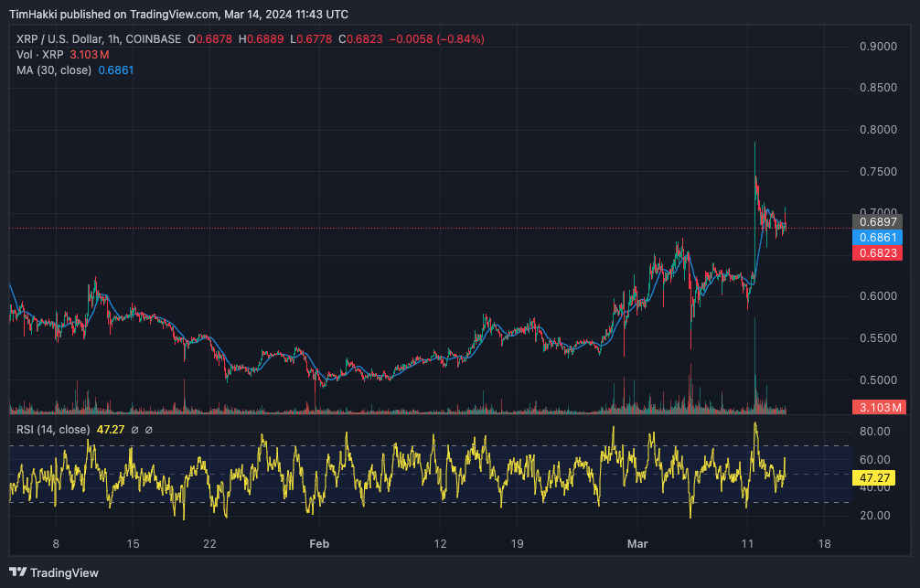Screen dimensions: 920x588
Task: Click the 12 date label on time axis
Action: click(x=440, y=544)
